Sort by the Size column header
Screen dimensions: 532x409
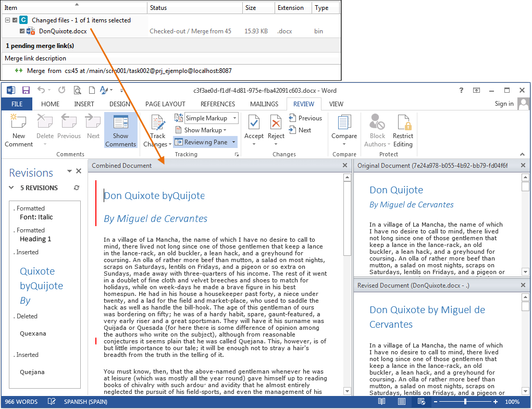(258, 7)
